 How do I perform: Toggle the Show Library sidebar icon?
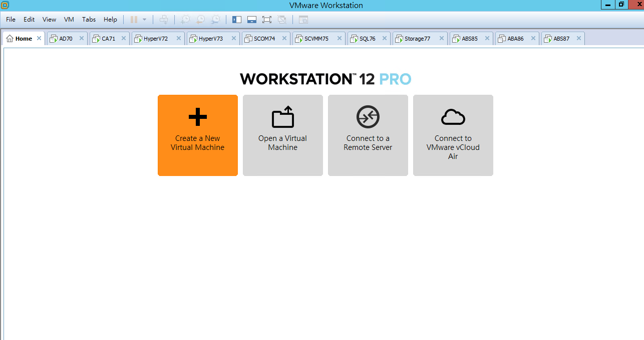pyautogui.click(x=237, y=20)
